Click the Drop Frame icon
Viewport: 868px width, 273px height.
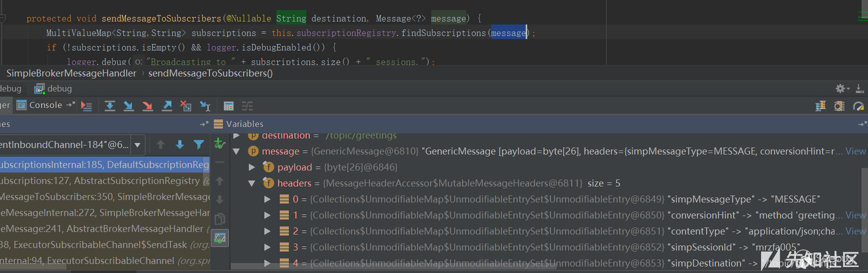[185, 105]
